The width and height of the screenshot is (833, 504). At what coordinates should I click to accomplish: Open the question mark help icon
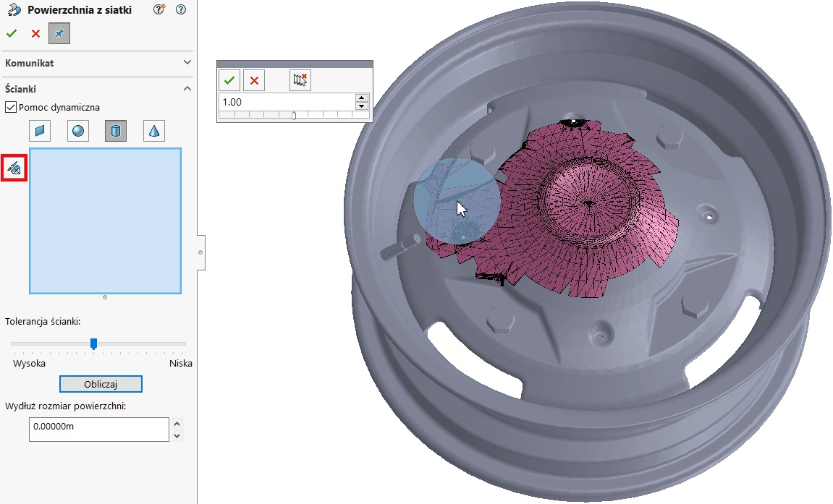(181, 9)
